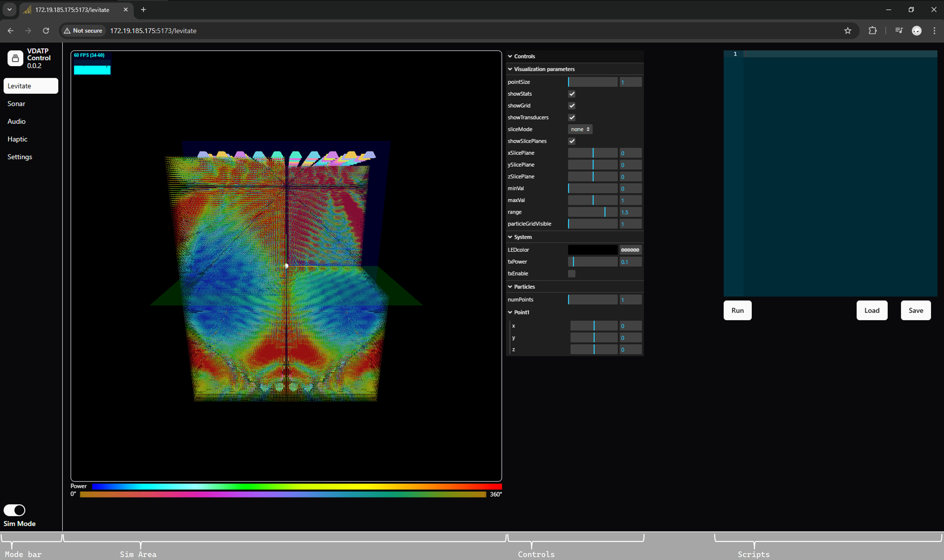Reload the page with refresh icon
This screenshot has height=560, width=944.
46,31
